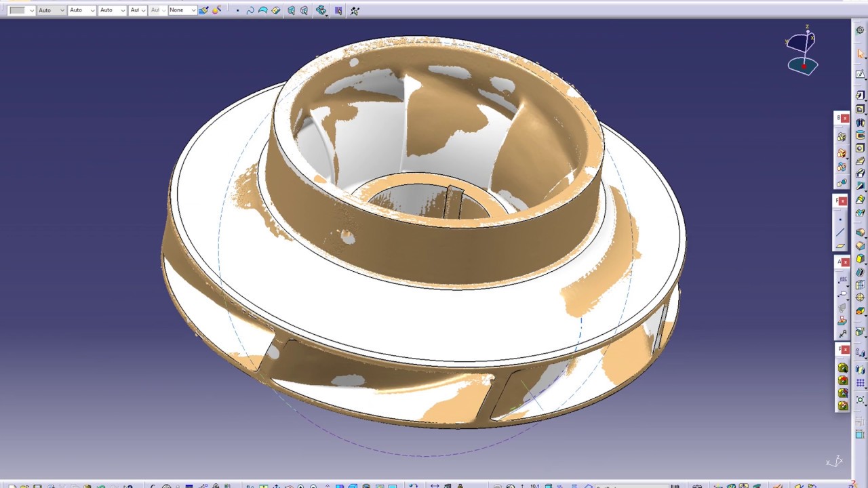Select the Pattern grid of dots icon
The width and height of the screenshot is (868, 488).
click(859, 382)
